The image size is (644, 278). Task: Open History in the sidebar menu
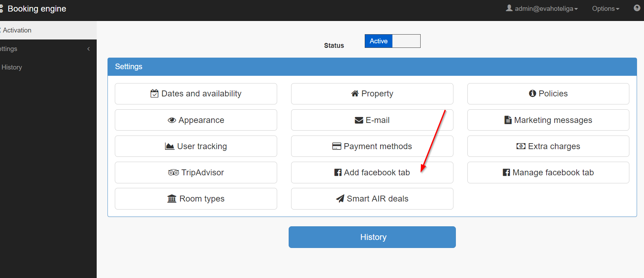click(12, 67)
